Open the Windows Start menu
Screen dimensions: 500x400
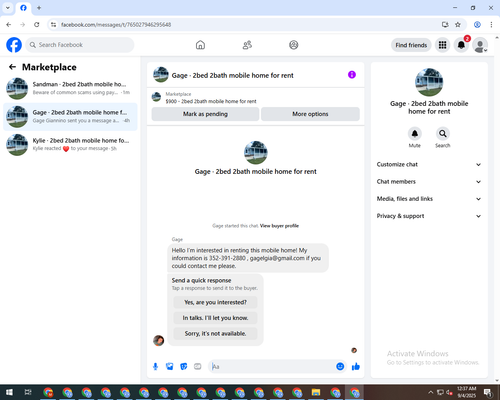tap(9, 392)
